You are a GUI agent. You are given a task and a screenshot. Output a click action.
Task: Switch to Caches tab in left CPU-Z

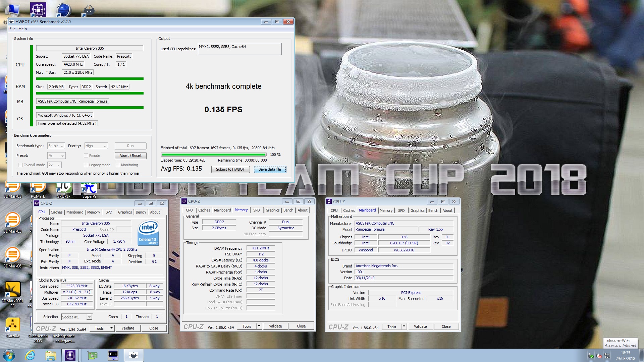coord(56,212)
